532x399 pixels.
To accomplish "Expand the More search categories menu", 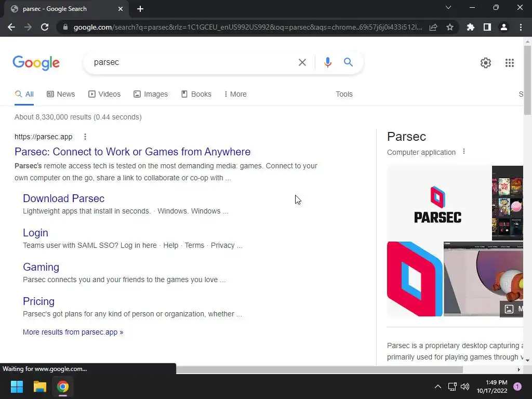I will tap(235, 95).
